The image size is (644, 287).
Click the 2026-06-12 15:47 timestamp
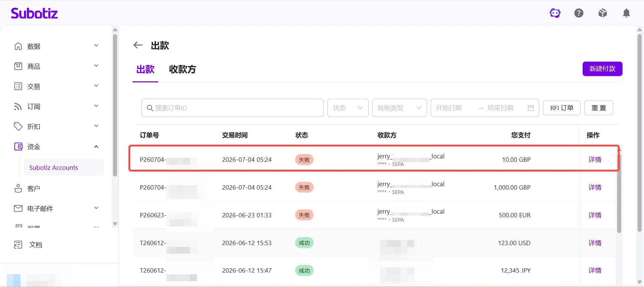point(247,271)
